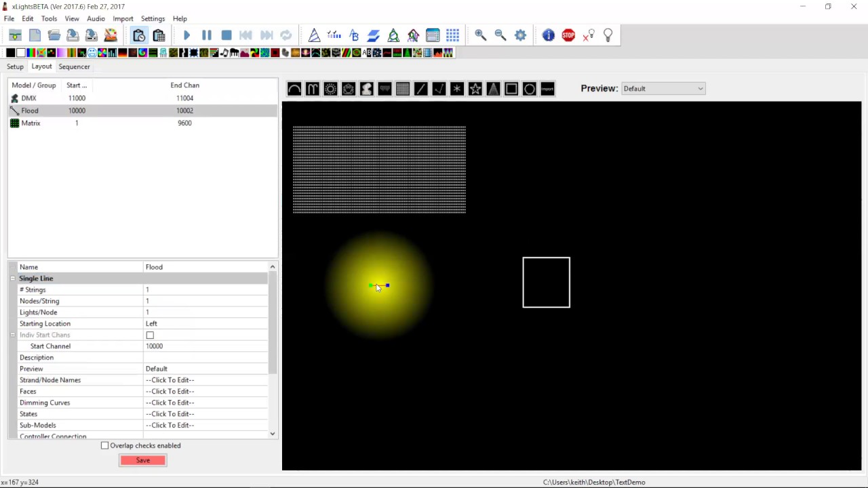This screenshot has width=868, height=488.
Task: Click the zoom out magnifier
Action: pos(500,35)
